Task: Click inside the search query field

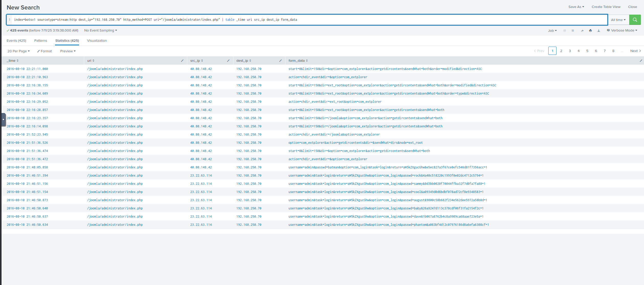Action: click(307, 20)
